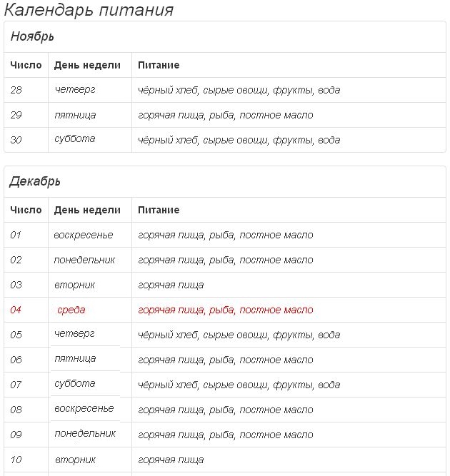Select the 'Декабрь' section header
This screenshot has height=476, width=450.
pyautogui.click(x=35, y=181)
